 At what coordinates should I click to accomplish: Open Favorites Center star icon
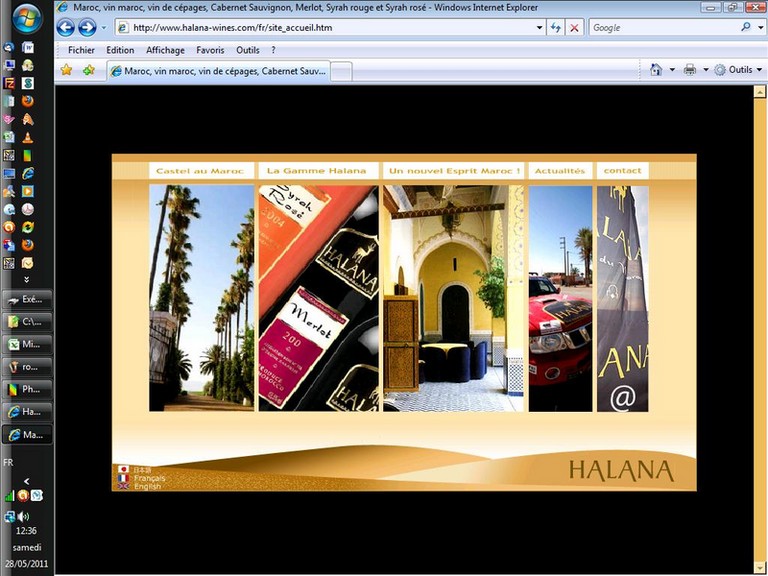pyautogui.click(x=67, y=70)
